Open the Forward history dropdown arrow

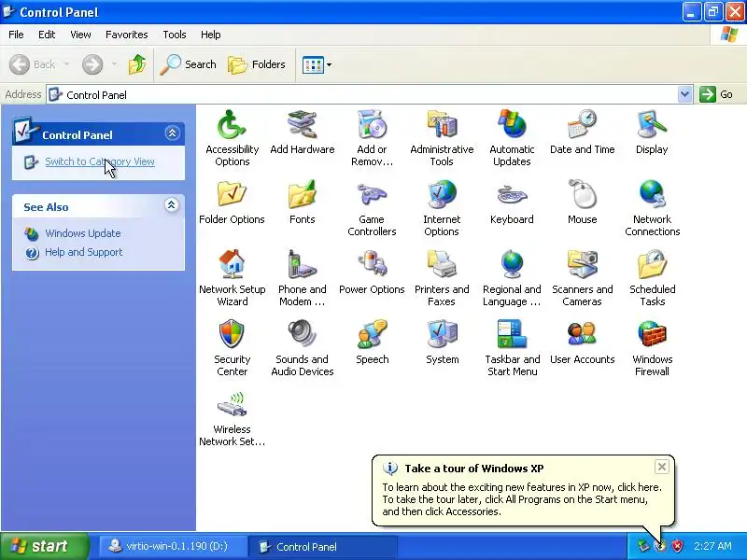114,64
